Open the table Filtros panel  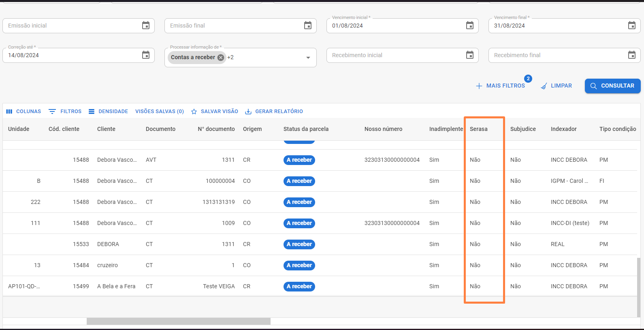(x=65, y=111)
